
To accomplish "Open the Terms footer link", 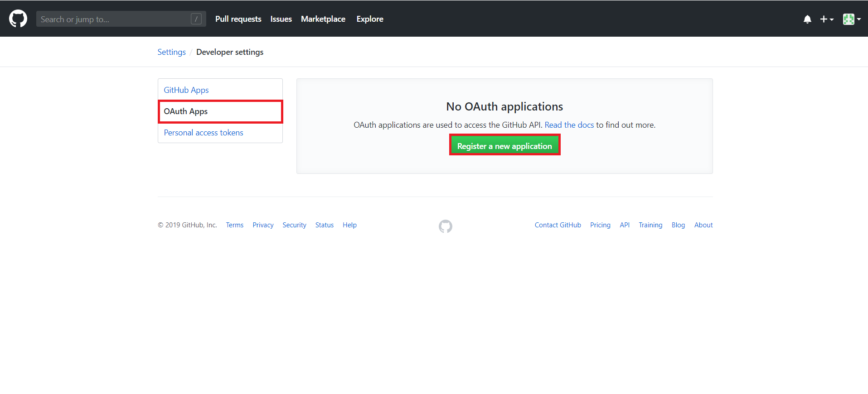I will click(x=235, y=225).
